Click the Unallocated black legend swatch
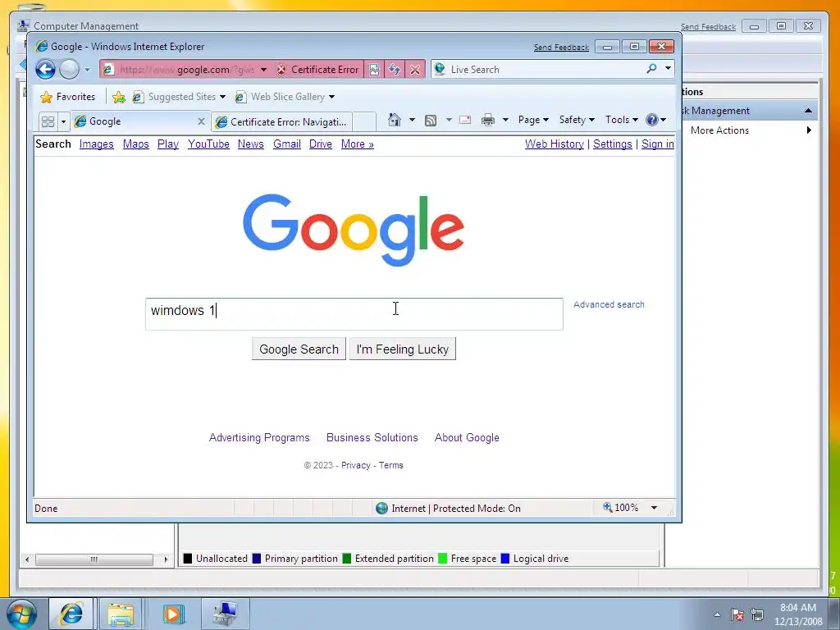 pos(188,559)
